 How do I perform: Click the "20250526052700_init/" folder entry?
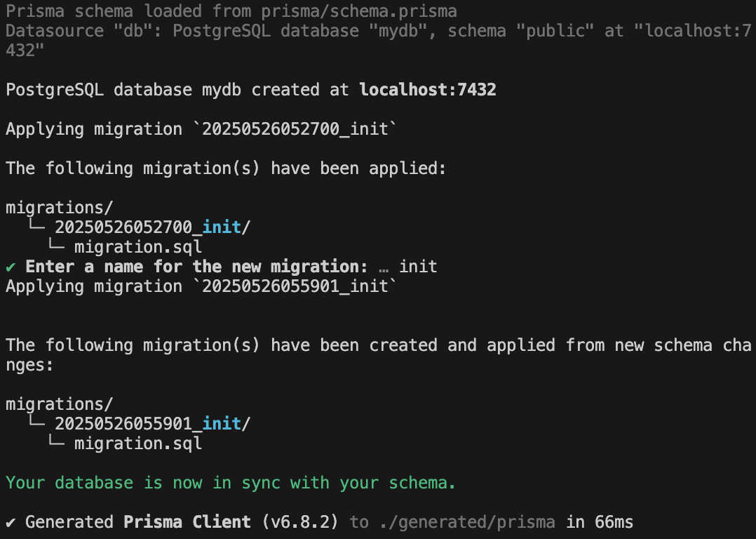coord(152,227)
